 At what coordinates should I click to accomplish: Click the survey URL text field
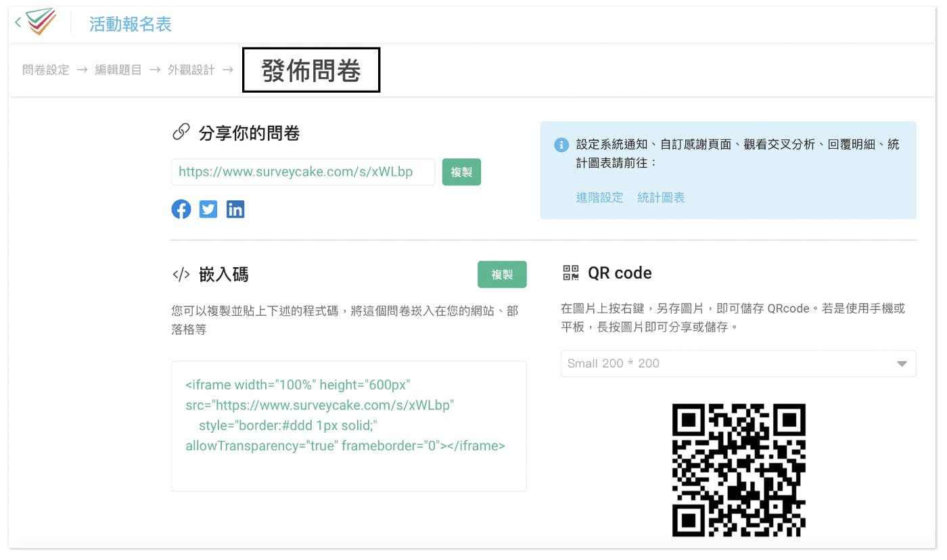tap(302, 172)
